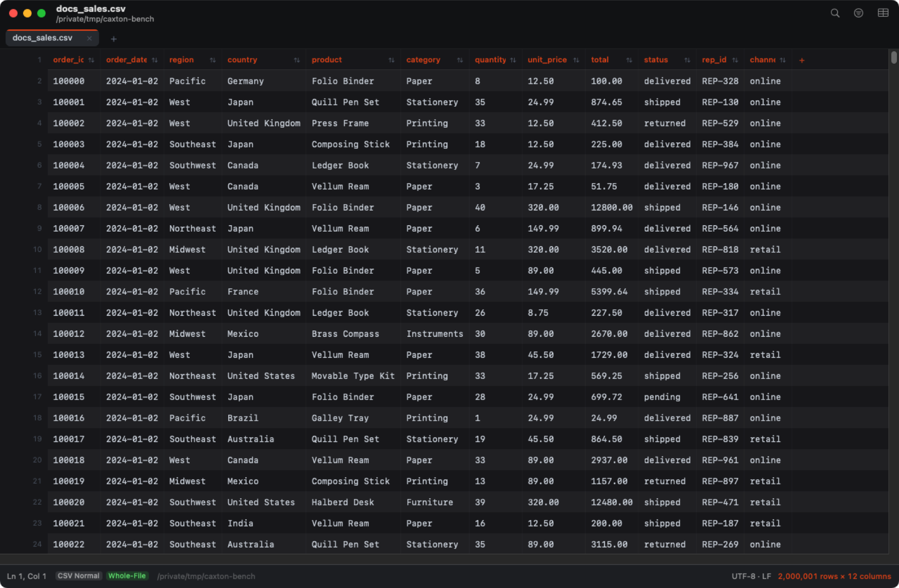This screenshot has height=588, width=899.
Task: Open the search magnifier icon
Action: click(835, 13)
